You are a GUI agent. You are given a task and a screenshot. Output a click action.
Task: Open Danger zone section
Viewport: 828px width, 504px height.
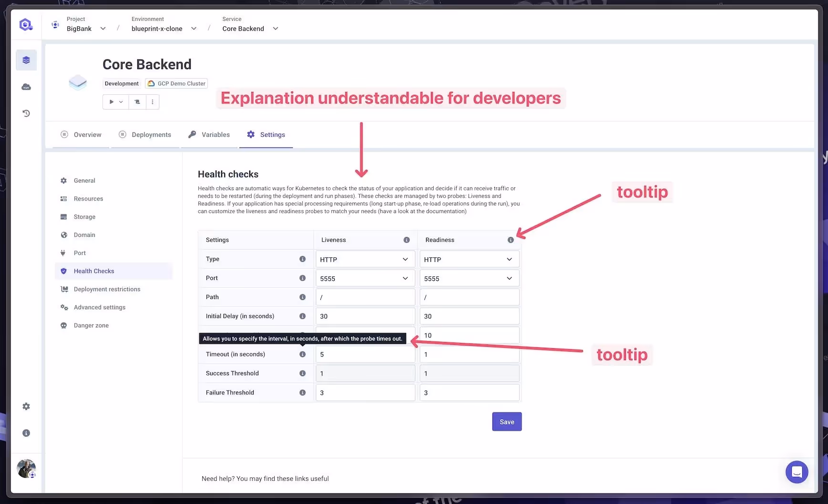click(113, 325)
